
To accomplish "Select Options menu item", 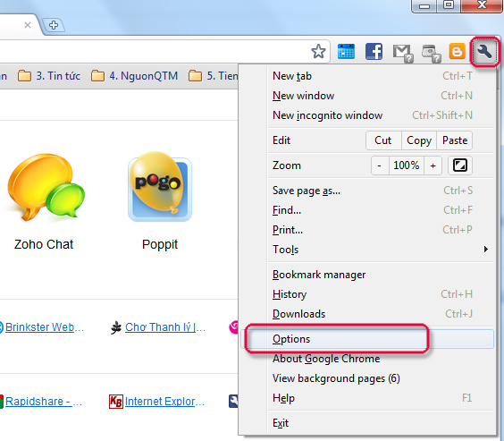I will pos(367,339).
